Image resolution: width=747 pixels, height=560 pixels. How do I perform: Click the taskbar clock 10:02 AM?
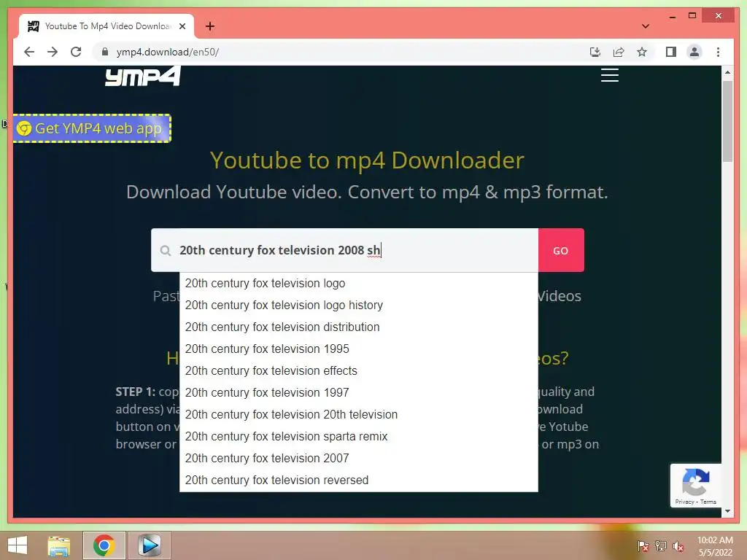click(x=715, y=540)
